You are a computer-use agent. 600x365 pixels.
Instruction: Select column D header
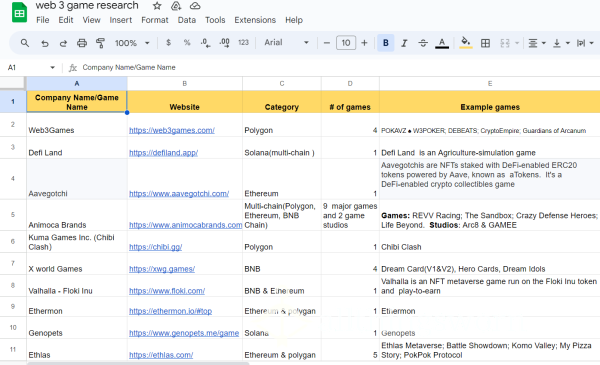[x=350, y=83]
